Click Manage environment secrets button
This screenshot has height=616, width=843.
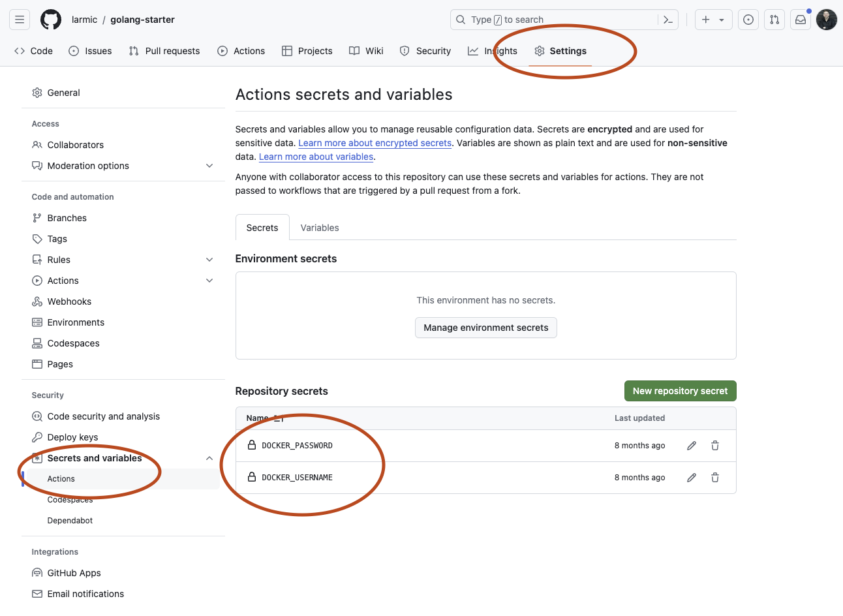point(486,328)
